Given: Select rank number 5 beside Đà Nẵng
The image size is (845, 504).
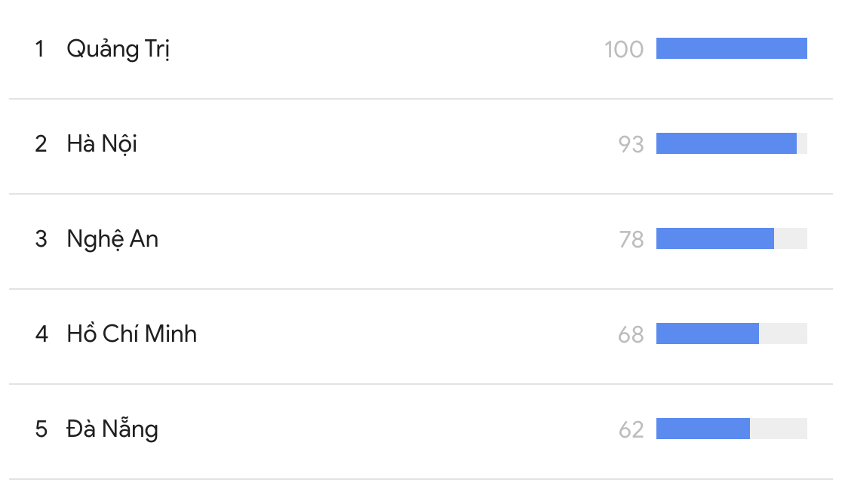Looking at the screenshot, I should [41, 429].
